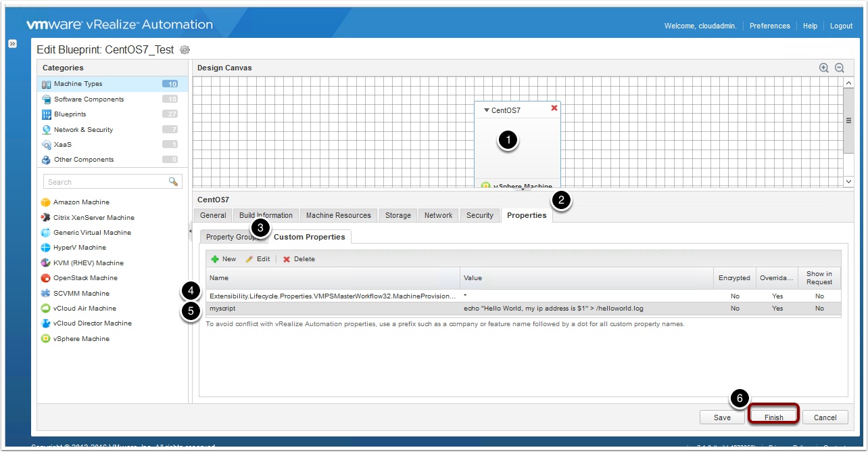Click the OpenStack Machine icon
Image resolution: width=868 pixels, height=452 pixels.
46,278
